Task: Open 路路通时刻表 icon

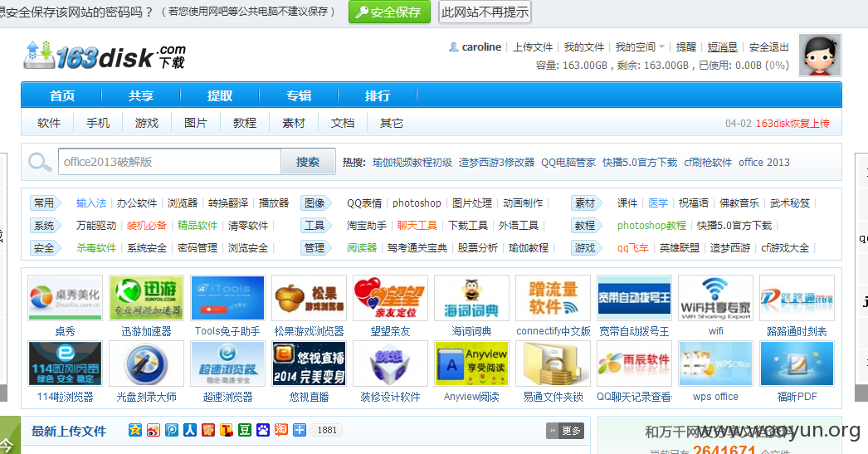Action: coord(797,298)
